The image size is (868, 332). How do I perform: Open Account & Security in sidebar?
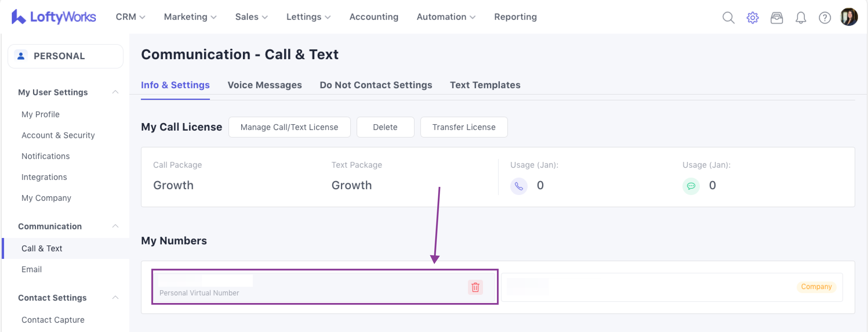click(x=58, y=135)
